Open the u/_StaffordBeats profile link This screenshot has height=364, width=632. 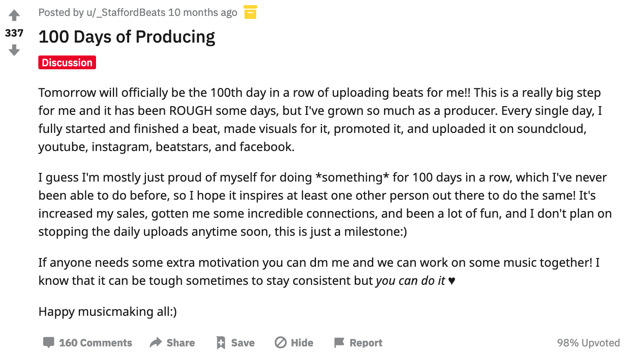(120, 12)
